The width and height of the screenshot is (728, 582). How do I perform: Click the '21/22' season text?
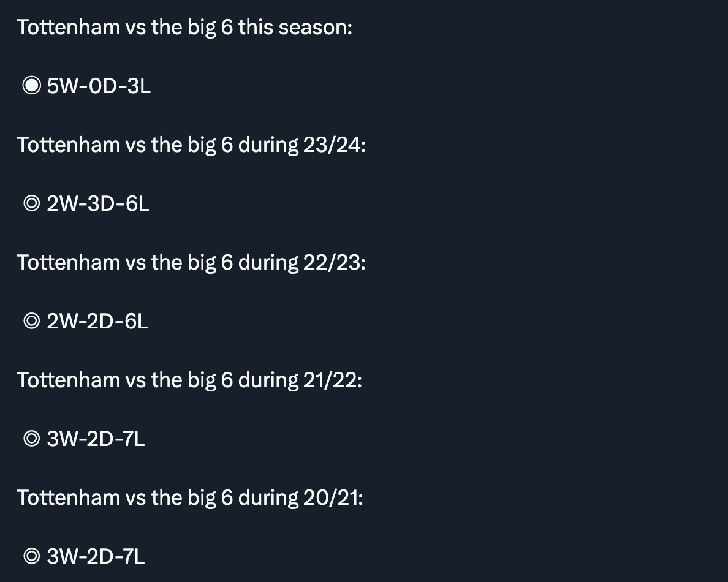pos(330,380)
